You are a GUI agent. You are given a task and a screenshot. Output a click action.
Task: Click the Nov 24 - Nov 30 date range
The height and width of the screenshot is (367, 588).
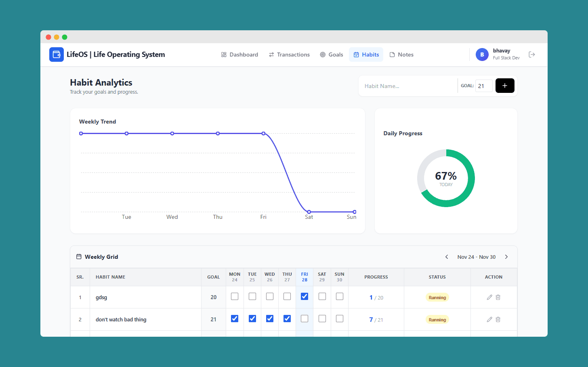point(477,257)
